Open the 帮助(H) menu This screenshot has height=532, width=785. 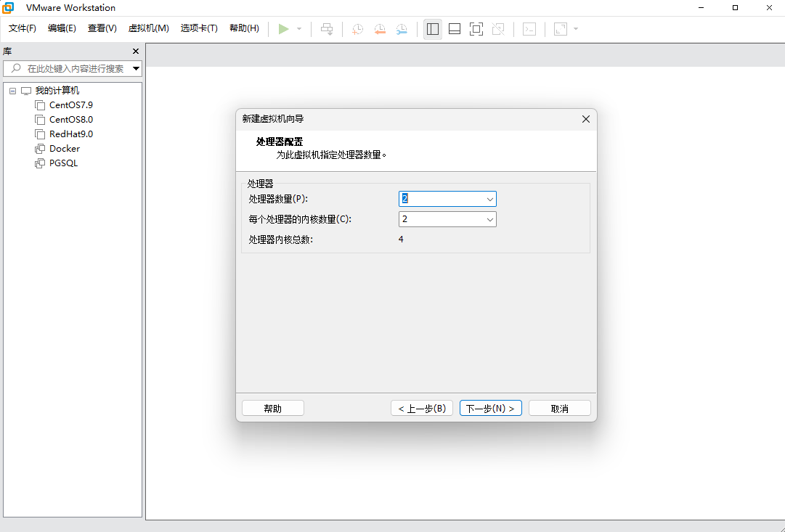tap(244, 28)
